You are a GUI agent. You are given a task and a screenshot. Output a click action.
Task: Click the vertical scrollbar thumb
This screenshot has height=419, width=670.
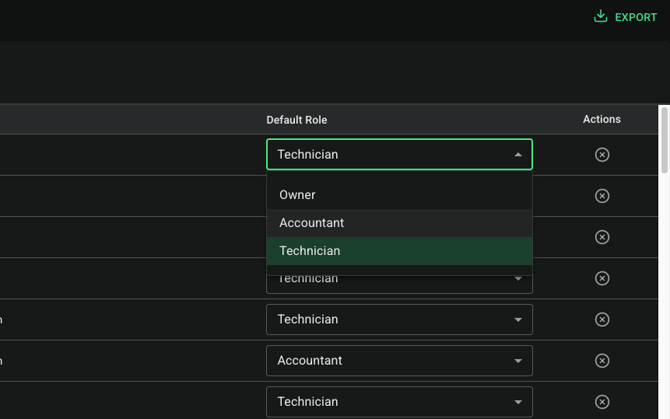point(664,141)
